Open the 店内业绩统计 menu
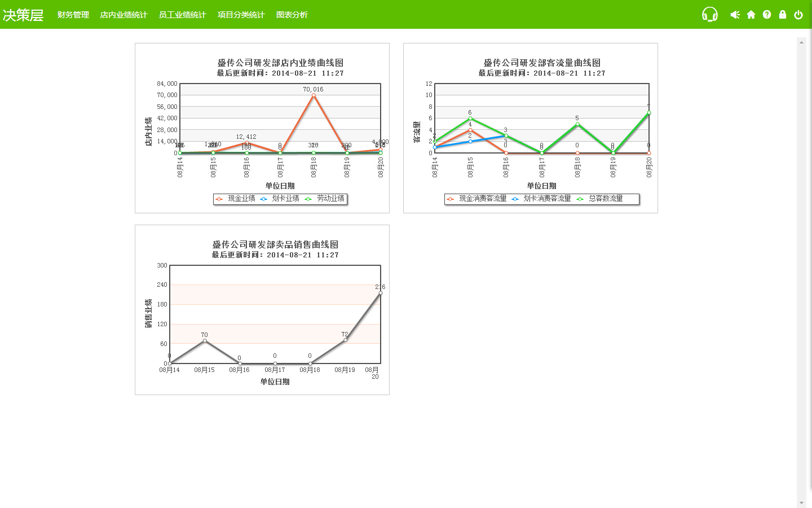This screenshot has width=812, height=508. coord(123,15)
